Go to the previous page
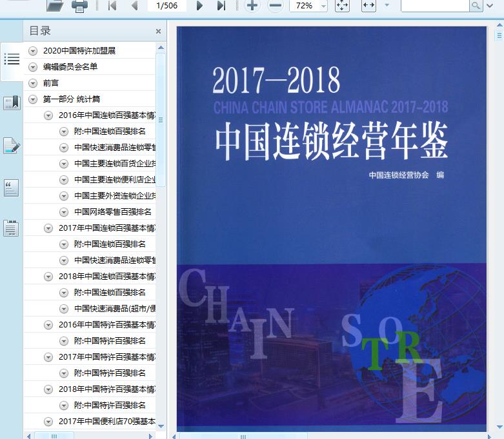Image resolution: width=504 pixels, height=439 pixels. click(135, 5)
